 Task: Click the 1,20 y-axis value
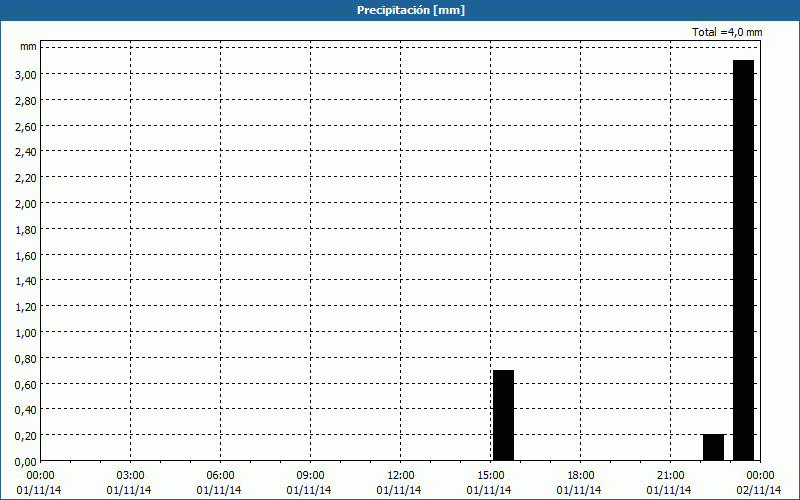click(x=27, y=307)
